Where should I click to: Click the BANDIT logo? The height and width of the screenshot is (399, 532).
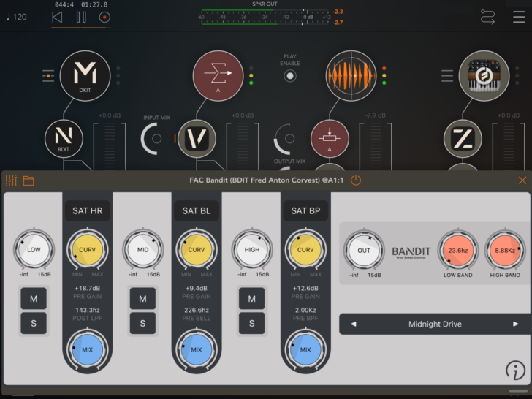pos(411,252)
